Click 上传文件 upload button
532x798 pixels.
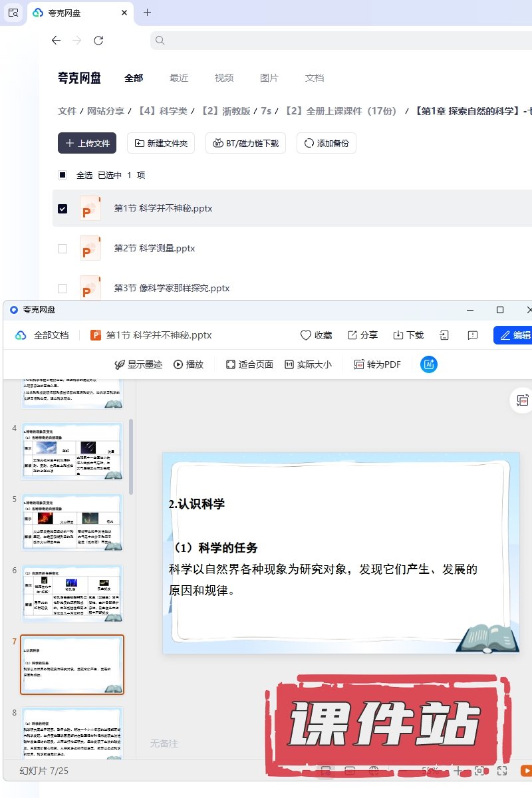coord(87,143)
